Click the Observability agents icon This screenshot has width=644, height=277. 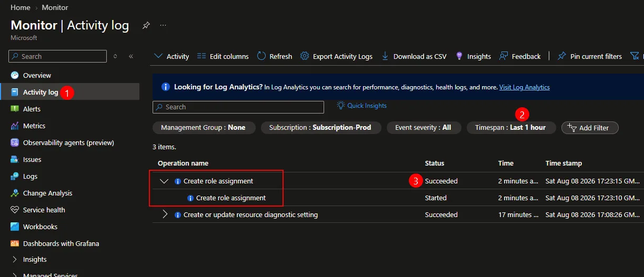14,142
